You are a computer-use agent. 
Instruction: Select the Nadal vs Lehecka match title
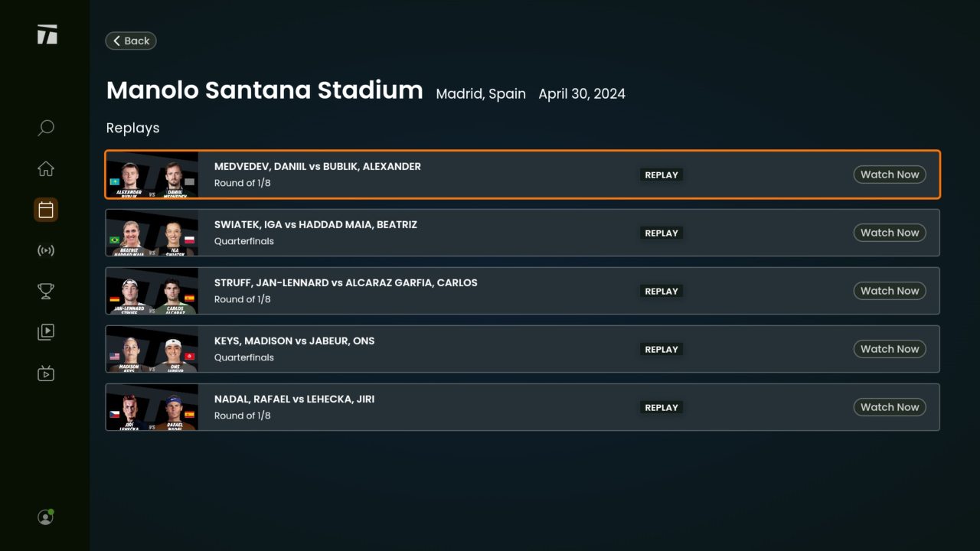pos(294,399)
